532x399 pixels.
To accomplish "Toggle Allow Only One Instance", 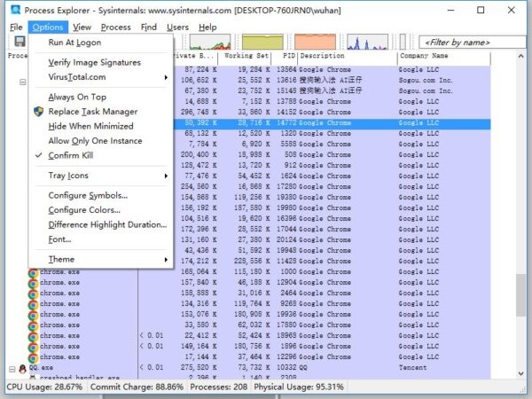I will [101, 141].
